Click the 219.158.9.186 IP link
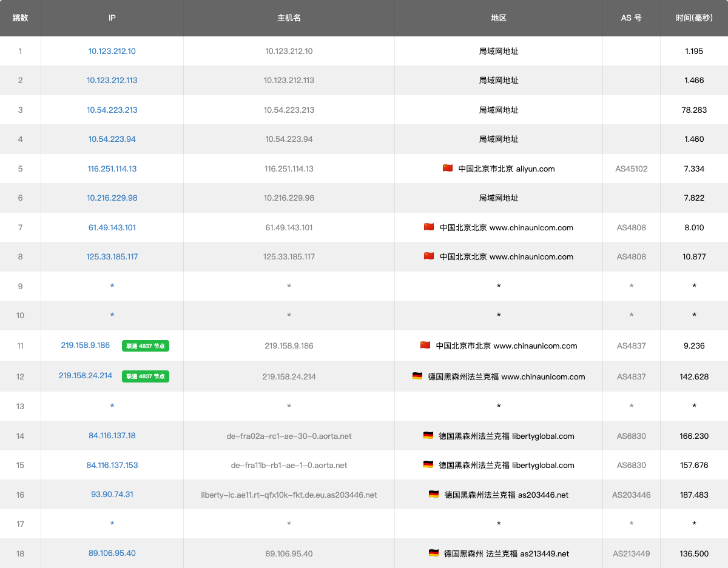The height and width of the screenshot is (568, 728). click(x=85, y=346)
